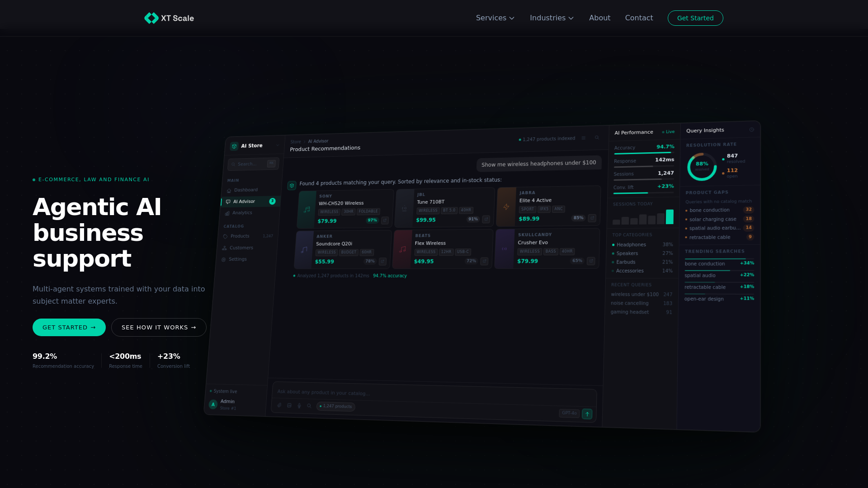The image size is (868, 488).
Task: Click the assistant cube avatar icon
Action: (292, 185)
